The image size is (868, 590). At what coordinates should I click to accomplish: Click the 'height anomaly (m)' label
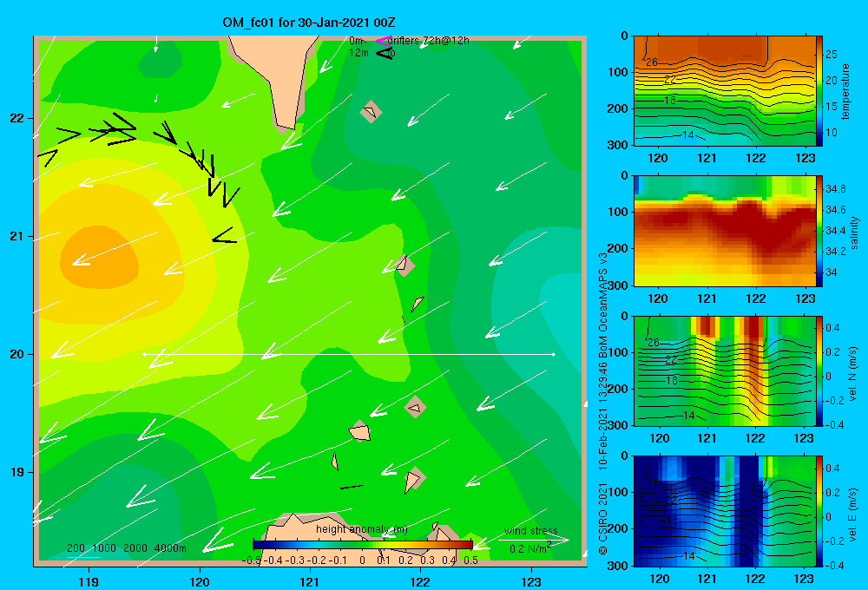[361, 529]
